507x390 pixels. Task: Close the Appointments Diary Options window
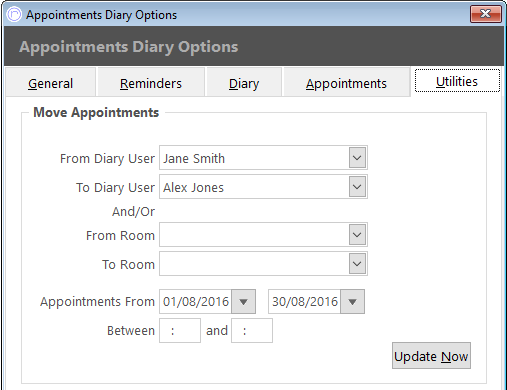[485, 14]
